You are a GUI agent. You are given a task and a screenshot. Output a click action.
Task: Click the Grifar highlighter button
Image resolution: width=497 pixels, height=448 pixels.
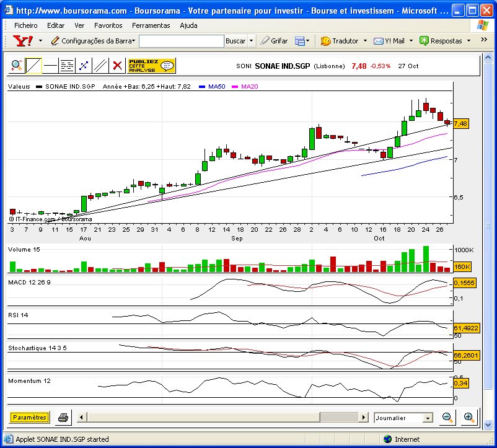click(x=274, y=41)
